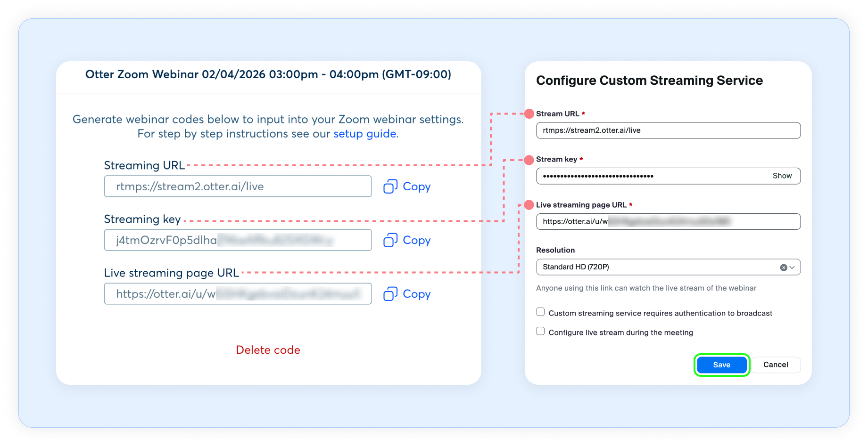Click into the masked Stream key field
The width and height of the screenshot is (868, 446).
651,176
